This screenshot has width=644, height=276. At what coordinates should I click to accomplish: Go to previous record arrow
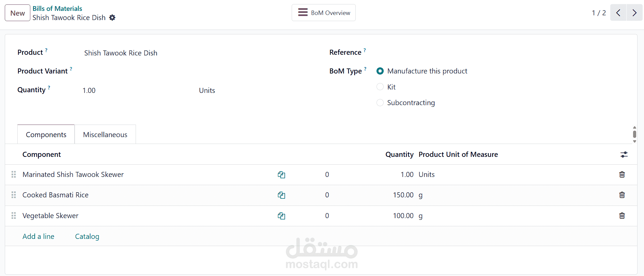(x=618, y=13)
